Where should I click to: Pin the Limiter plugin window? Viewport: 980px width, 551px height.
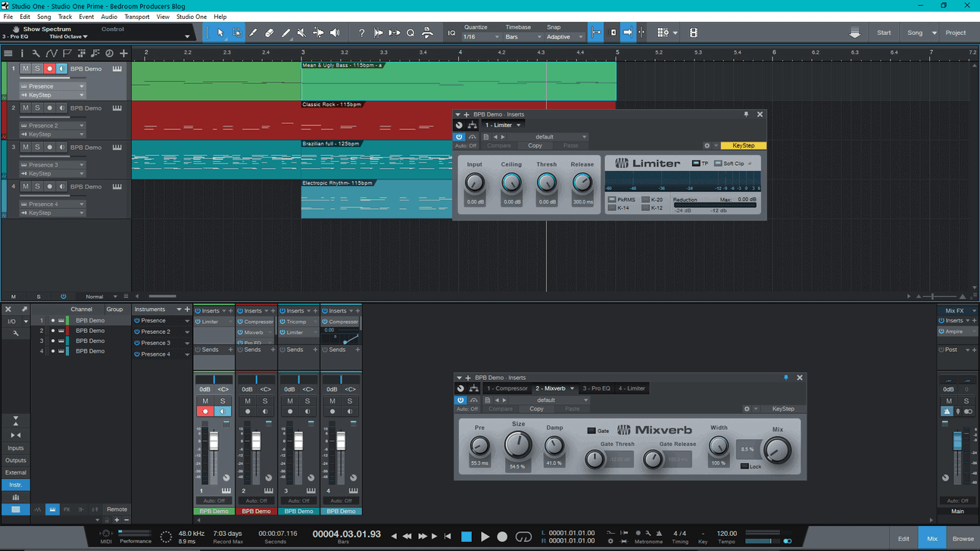[x=746, y=114]
